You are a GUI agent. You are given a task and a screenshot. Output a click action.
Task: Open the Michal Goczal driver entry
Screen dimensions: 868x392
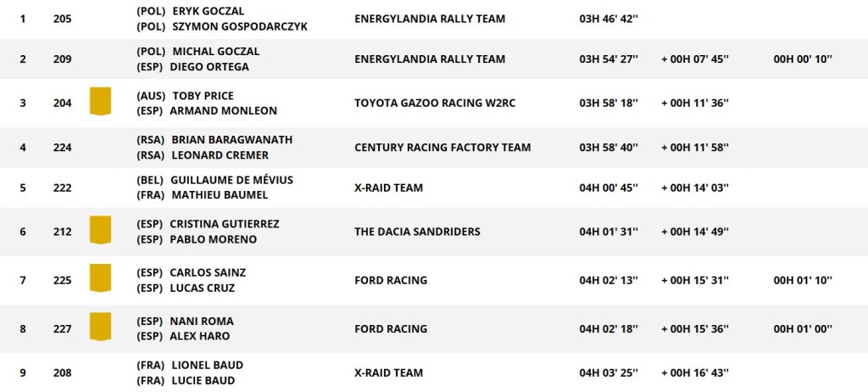tap(215, 52)
